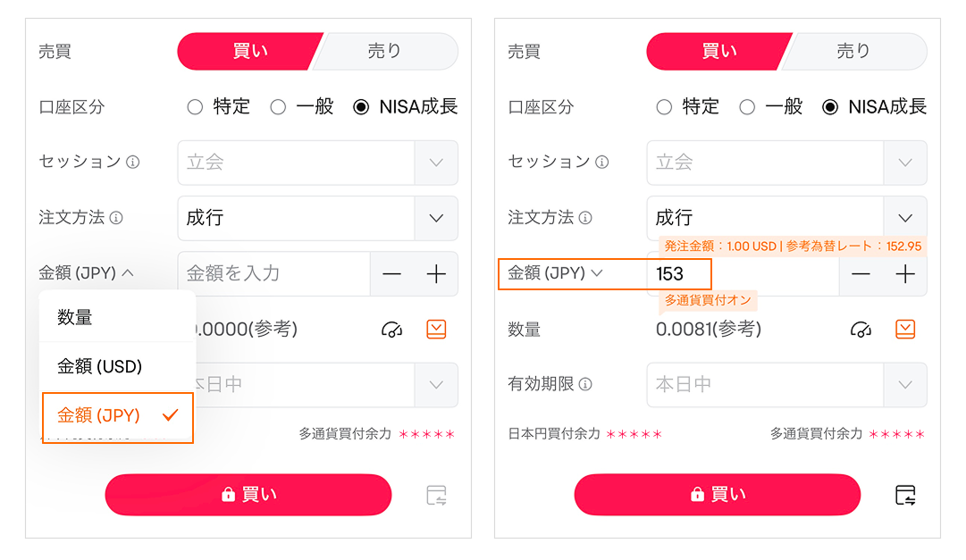Click the 注文方法 info icon in the form with the open 金額 menu
The width and height of the screenshot is (966, 560).
point(116,218)
